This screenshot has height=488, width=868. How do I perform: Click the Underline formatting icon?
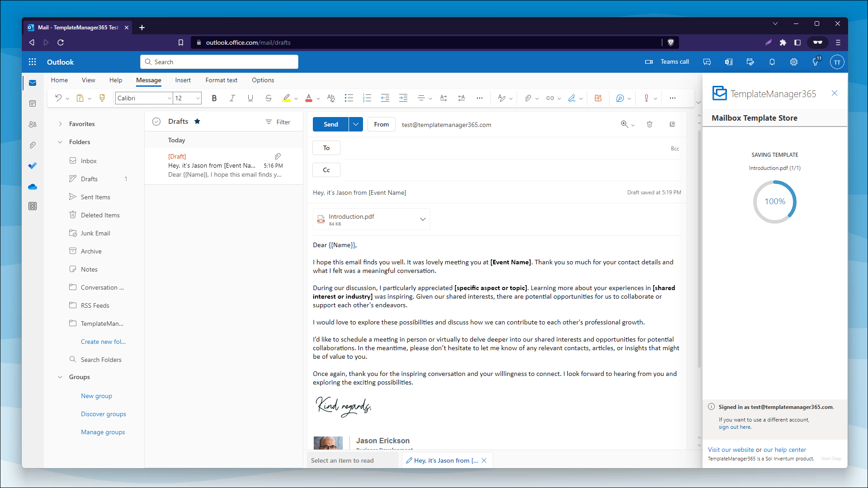[250, 98]
